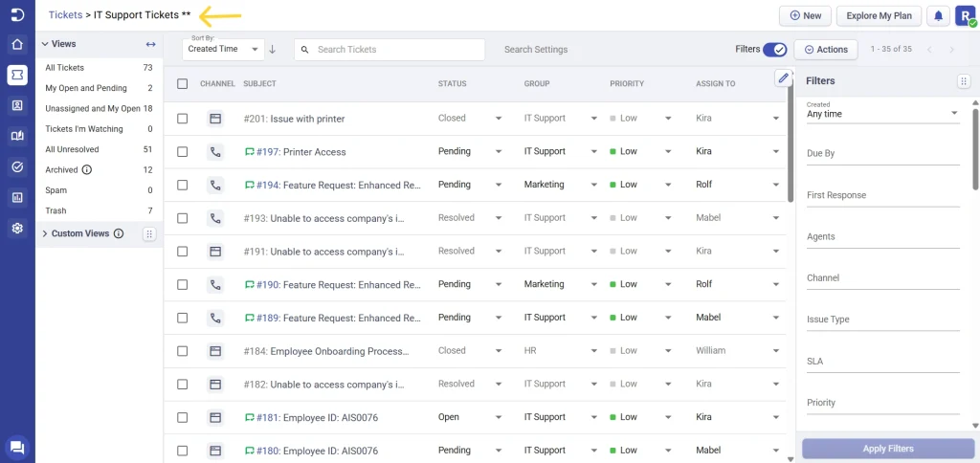This screenshot has width=980, height=463.
Task: Go to next page arrow in pagination
Action: point(952,50)
